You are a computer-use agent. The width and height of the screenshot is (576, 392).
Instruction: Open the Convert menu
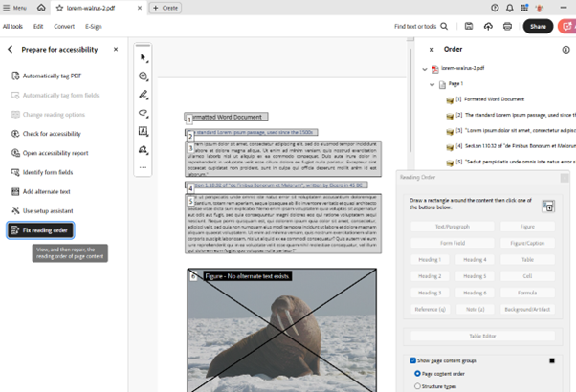tap(64, 27)
